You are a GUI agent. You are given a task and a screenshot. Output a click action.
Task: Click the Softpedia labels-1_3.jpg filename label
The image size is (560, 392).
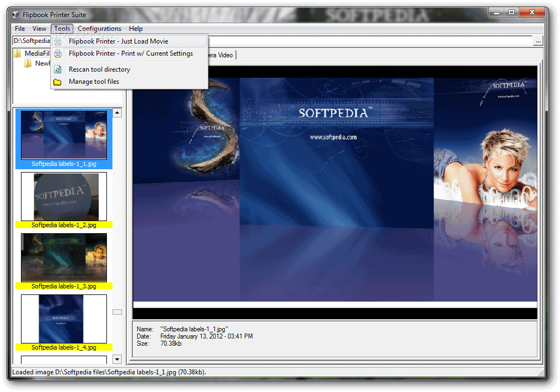click(x=64, y=286)
